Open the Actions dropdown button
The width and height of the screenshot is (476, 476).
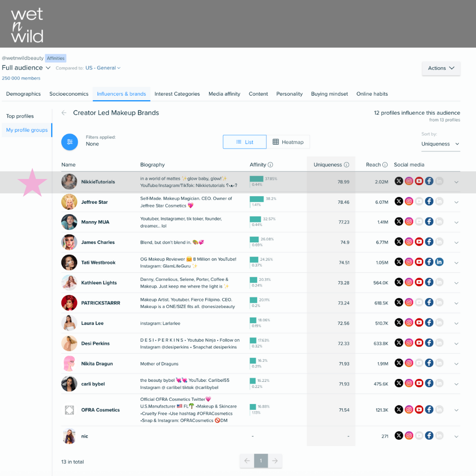[x=441, y=68]
